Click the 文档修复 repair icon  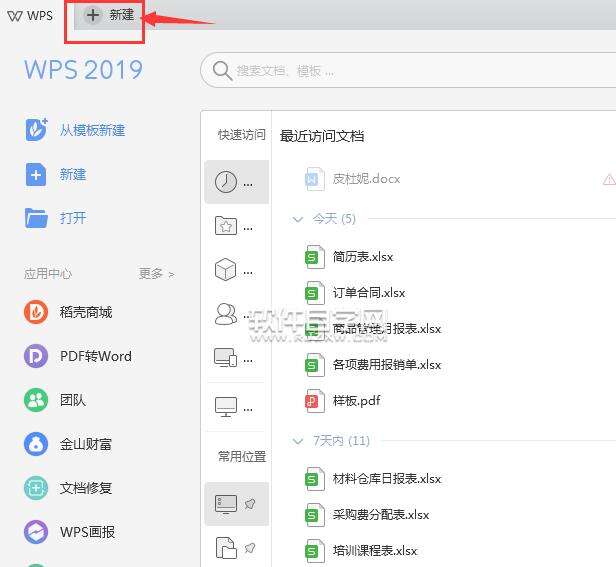click(x=36, y=488)
